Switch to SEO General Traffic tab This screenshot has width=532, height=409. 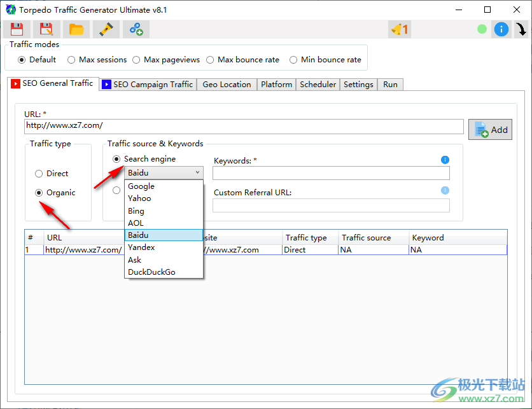(53, 83)
